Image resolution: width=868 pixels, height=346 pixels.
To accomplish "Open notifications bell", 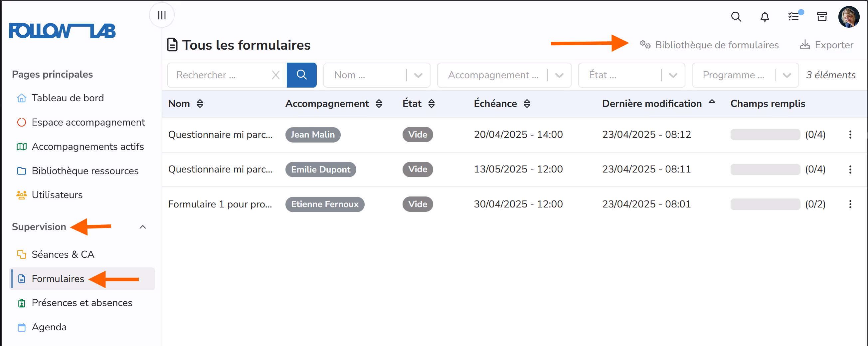I will tap(765, 17).
